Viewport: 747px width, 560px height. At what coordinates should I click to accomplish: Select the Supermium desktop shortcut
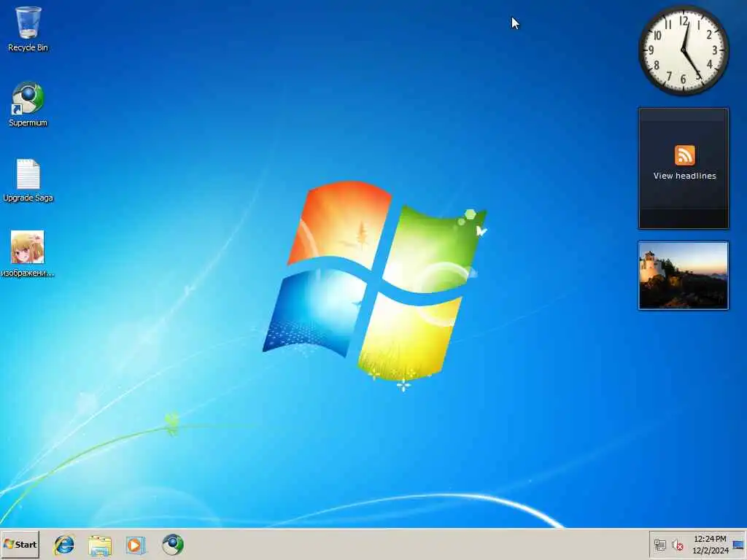[28, 104]
